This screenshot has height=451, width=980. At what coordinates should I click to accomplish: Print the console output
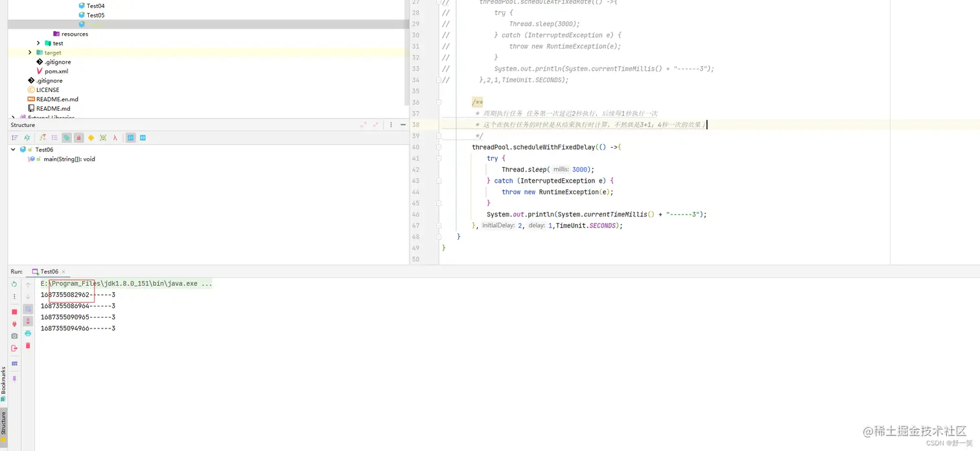28,333
